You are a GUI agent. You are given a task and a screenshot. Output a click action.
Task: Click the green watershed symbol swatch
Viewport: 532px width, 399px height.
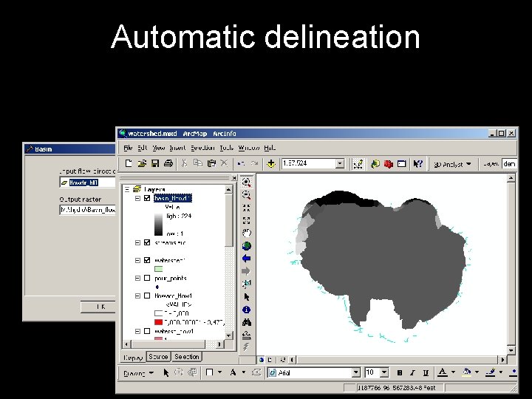pos(158,269)
